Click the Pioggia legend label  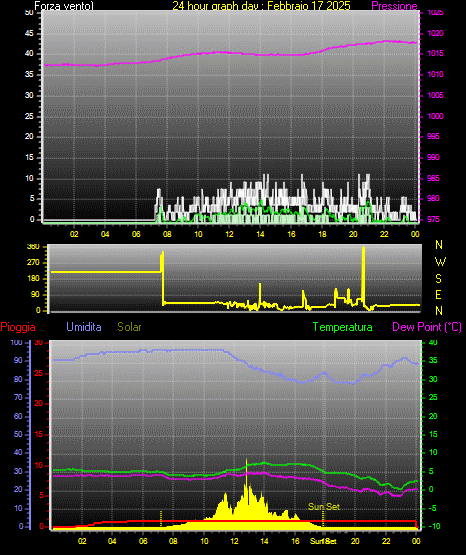pyautogui.click(x=18, y=327)
